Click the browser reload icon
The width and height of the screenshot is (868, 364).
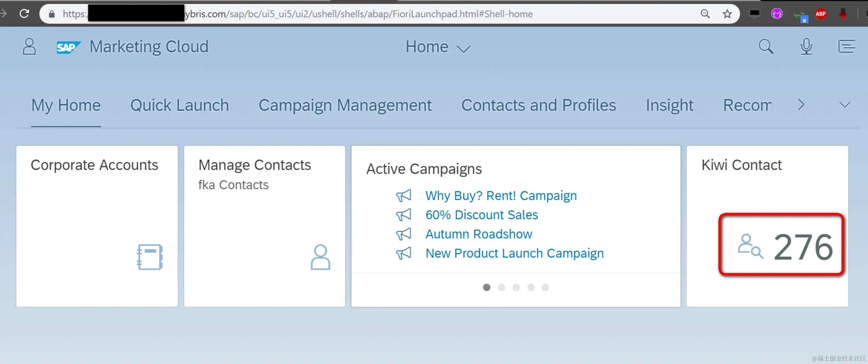[24, 14]
